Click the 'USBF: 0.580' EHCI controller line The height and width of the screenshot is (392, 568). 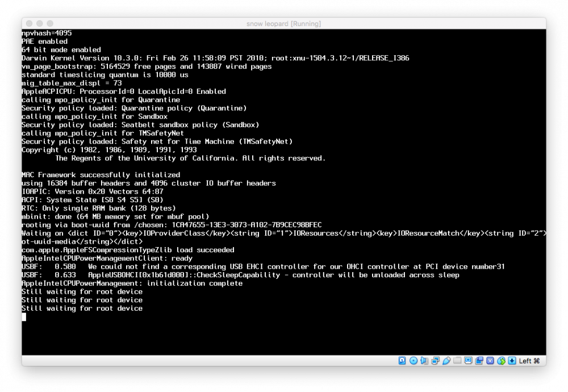[x=263, y=266]
